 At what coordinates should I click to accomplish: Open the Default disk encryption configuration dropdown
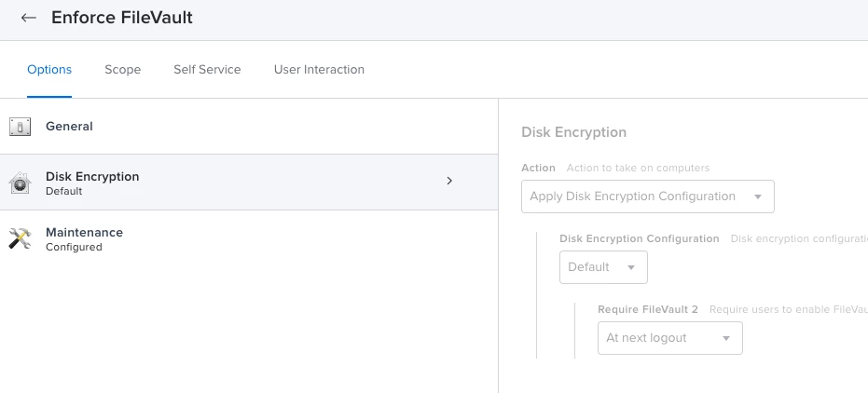point(603,267)
